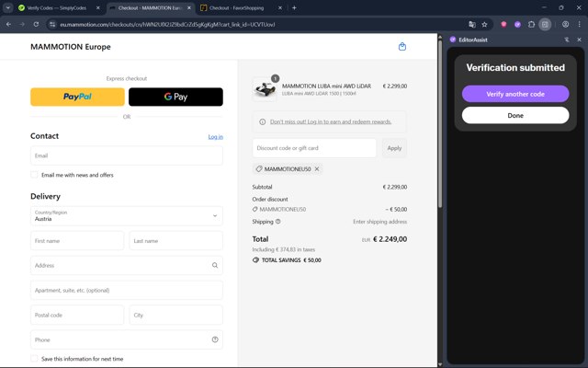
Task: Click the Email input field
Action: coord(127,155)
